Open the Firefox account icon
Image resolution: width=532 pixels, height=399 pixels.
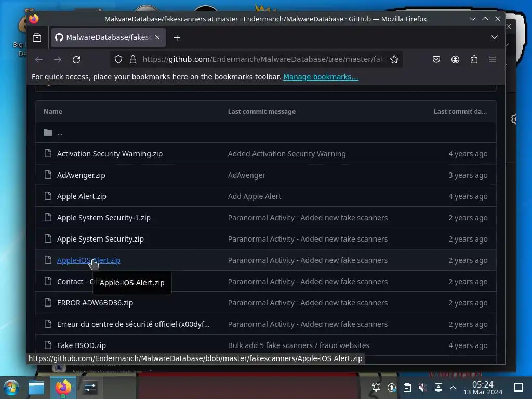click(x=455, y=59)
